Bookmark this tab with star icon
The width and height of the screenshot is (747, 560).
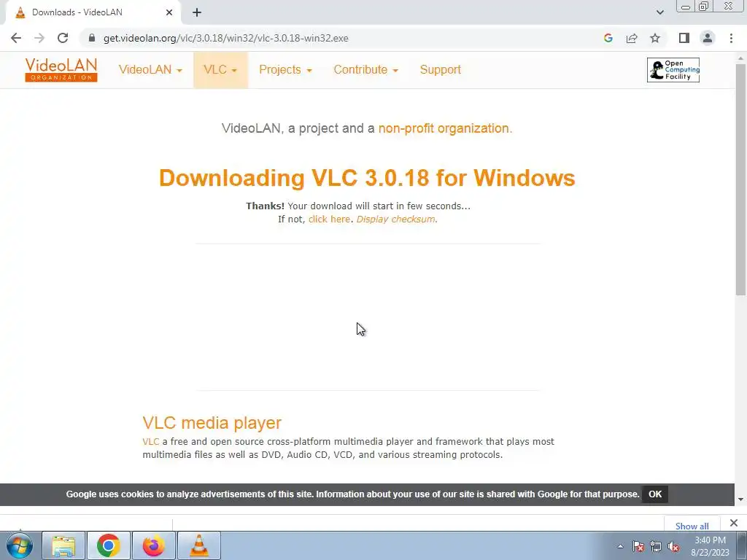coord(655,38)
